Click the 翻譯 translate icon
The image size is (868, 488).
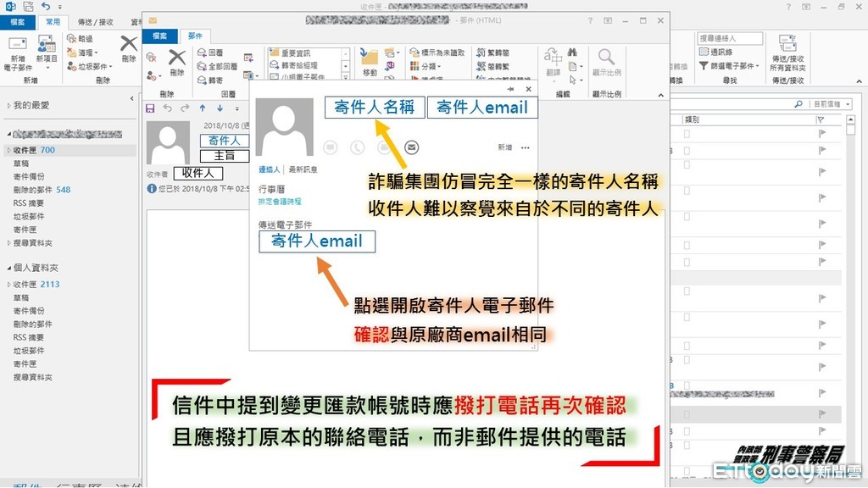coord(554,59)
